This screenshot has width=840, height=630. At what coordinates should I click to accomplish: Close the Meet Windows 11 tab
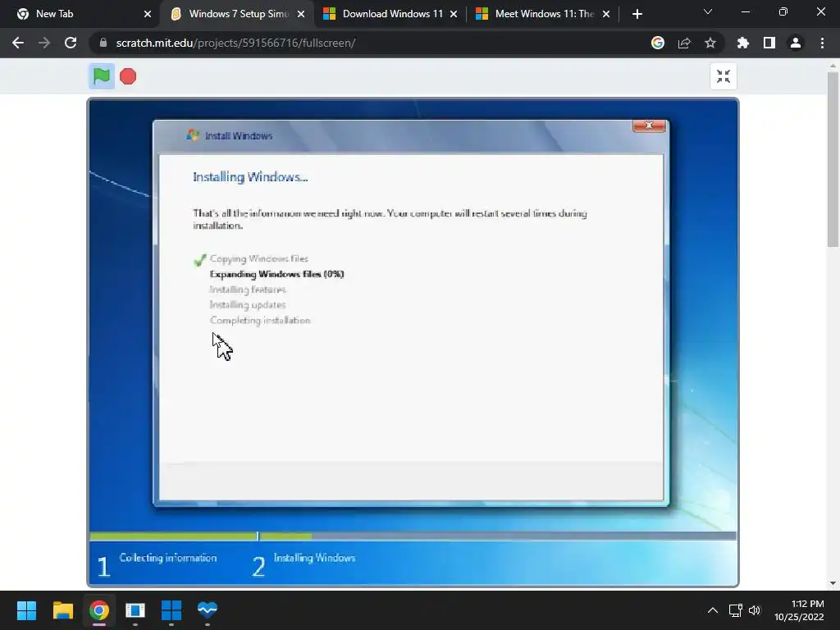point(606,14)
